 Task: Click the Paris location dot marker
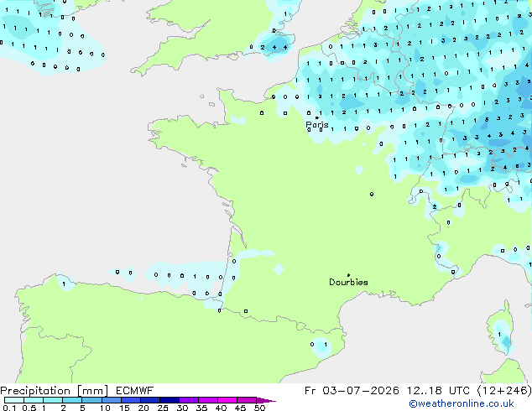317,117
